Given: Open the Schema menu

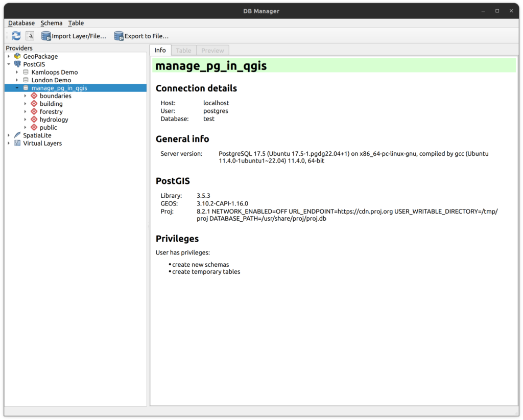Looking at the screenshot, I should pos(52,23).
